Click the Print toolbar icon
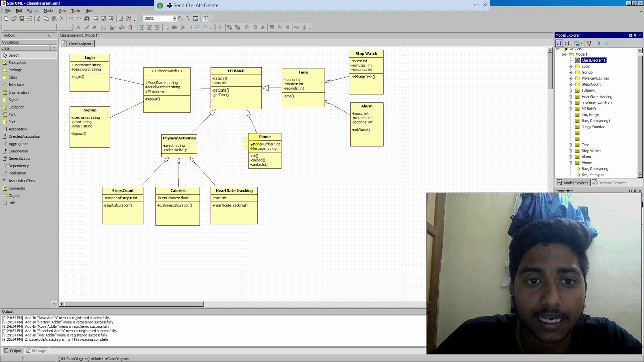This screenshot has height=362, width=644. click(29, 19)
